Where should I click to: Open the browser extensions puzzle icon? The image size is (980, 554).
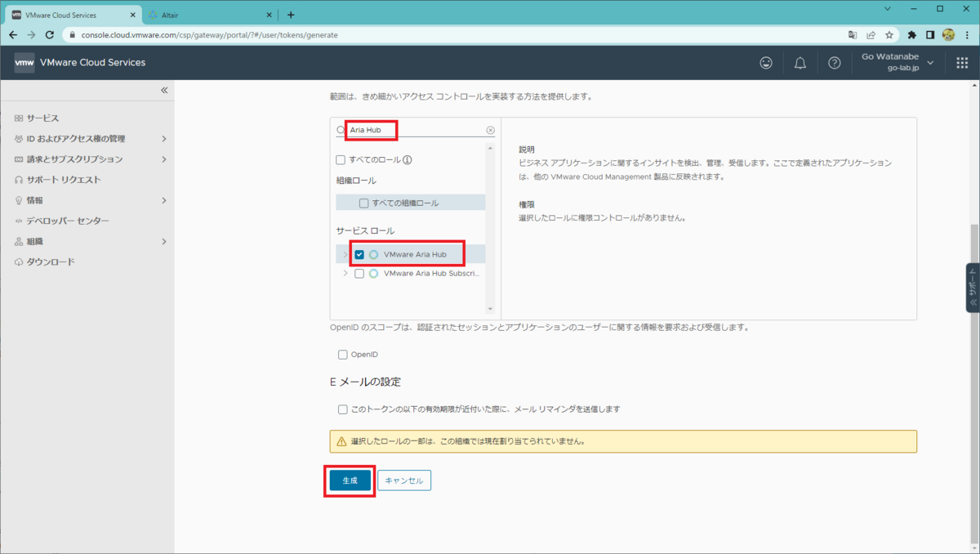tap(912, 35)
